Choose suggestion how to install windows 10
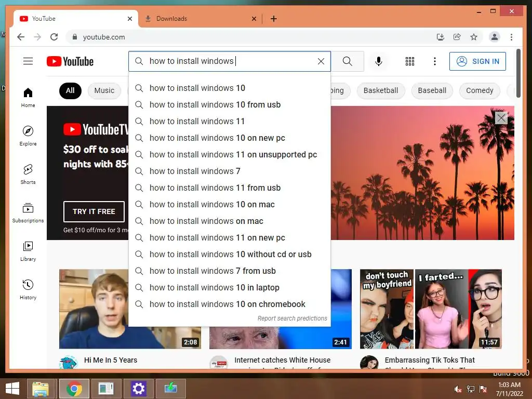Image resolution: width=532 pixels, height=399 pixels. coord(230,88)
